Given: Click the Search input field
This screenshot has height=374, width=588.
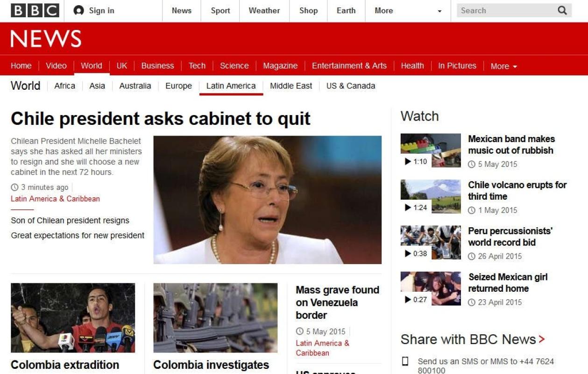Looking at the screenshot, I should pyautogui.click(x=506, y=10).
